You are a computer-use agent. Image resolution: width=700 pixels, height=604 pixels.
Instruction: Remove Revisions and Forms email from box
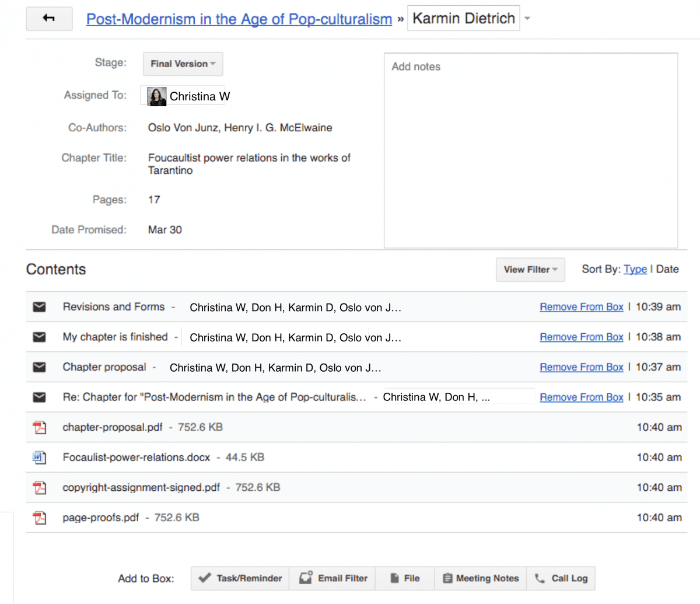coord(581,307)
